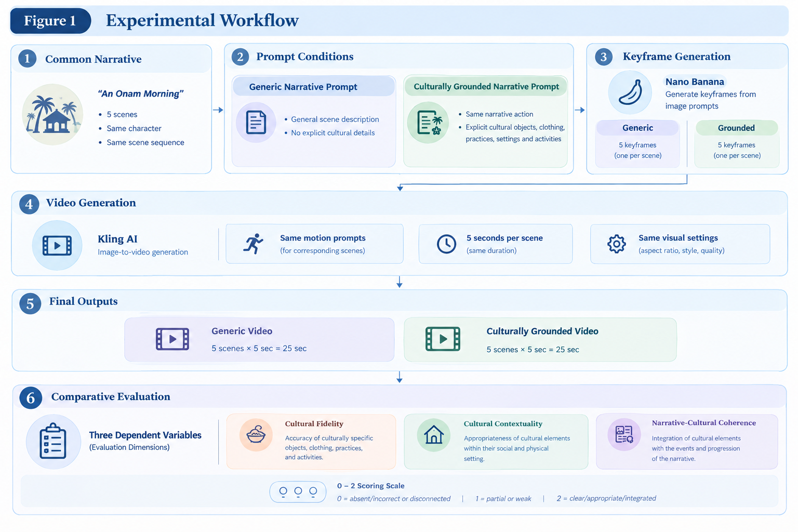Click the Generic Video film icon
The width and height of the screenshot is (798, 532).
pyautogui.click(x=172, y=339)
